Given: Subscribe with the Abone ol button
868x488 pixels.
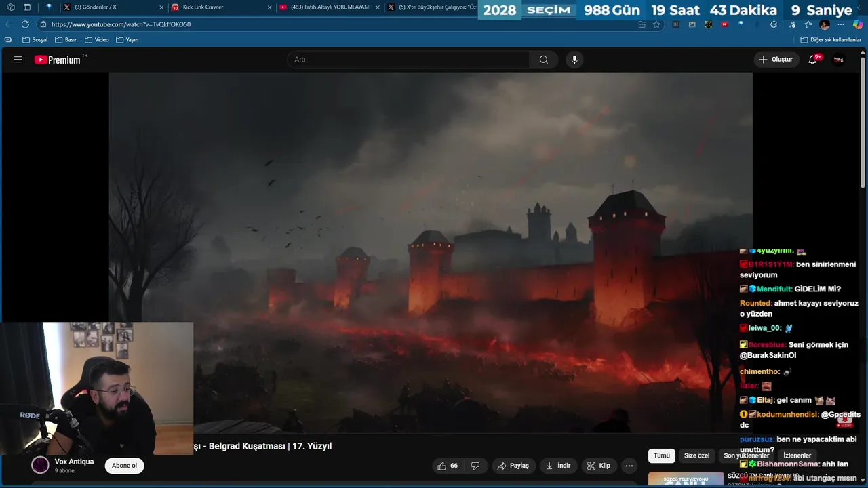Looking at the screenshot, I should point(124,466).
